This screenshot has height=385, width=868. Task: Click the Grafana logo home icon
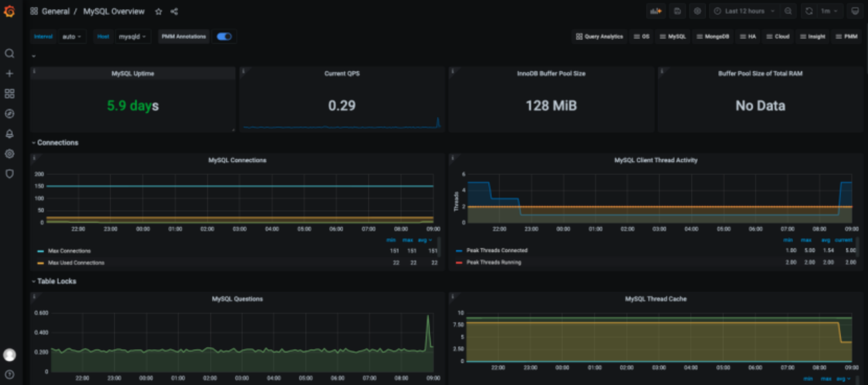point(9,12)
